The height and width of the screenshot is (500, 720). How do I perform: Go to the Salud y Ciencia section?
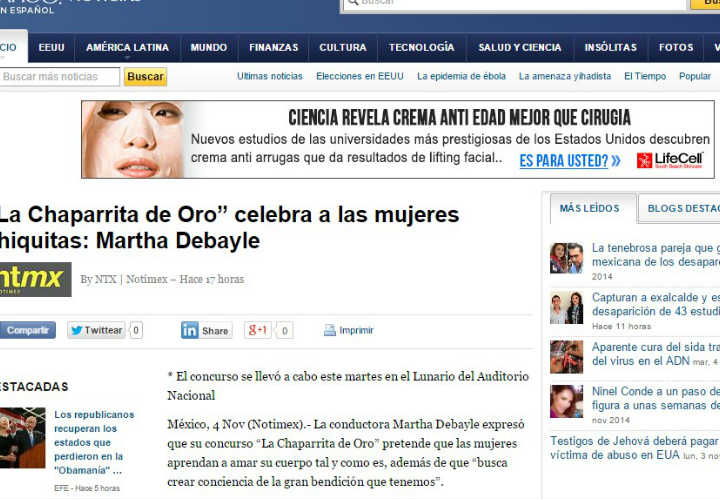(x=519, y=47)
